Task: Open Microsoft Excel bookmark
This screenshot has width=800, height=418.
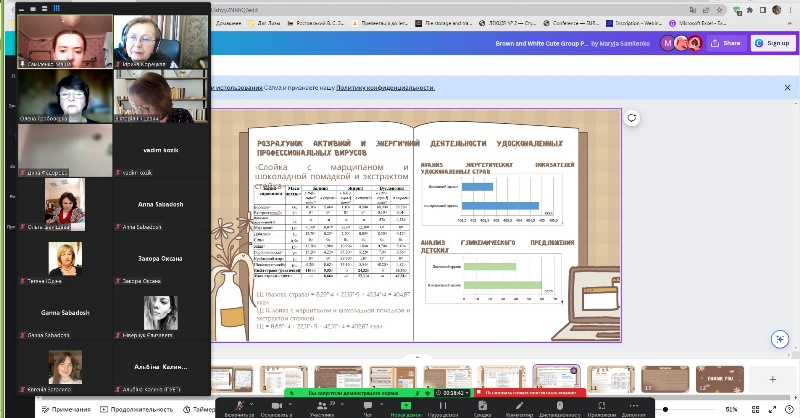Action: coord(697,23)
